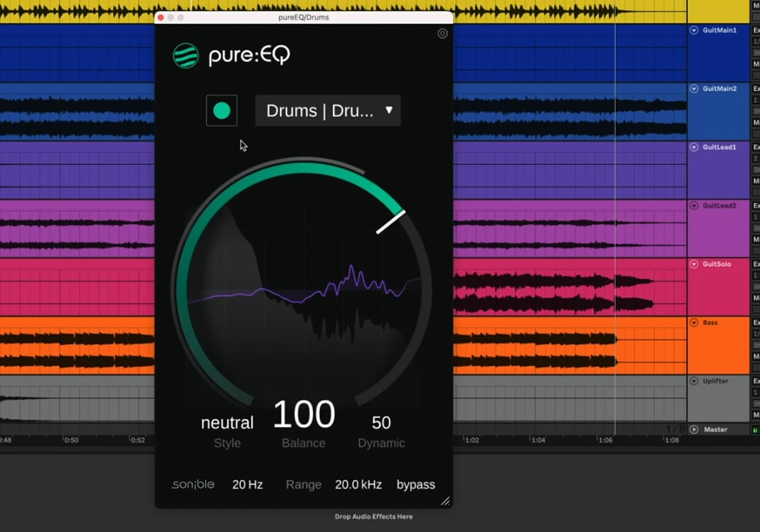Click the Balance ring white handle
The width and height of the screenshot is (760, 532).
click(x=391, y=222)
